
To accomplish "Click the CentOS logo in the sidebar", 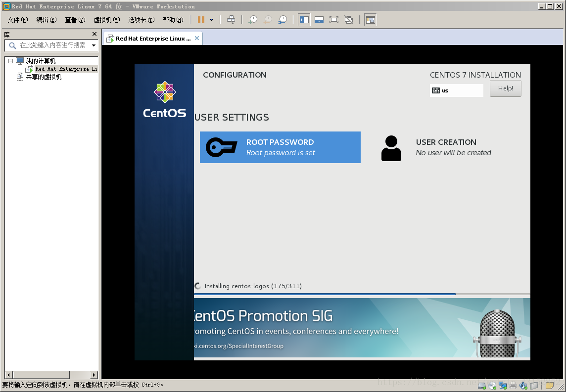I will [165, 99].
